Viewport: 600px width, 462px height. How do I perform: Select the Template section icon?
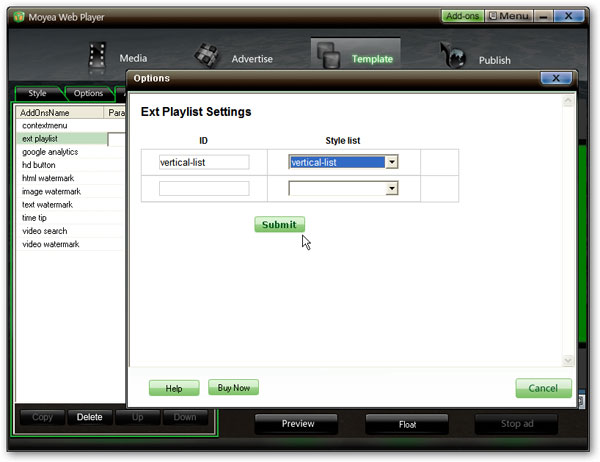pyautogui.click(x=328, y=56)
